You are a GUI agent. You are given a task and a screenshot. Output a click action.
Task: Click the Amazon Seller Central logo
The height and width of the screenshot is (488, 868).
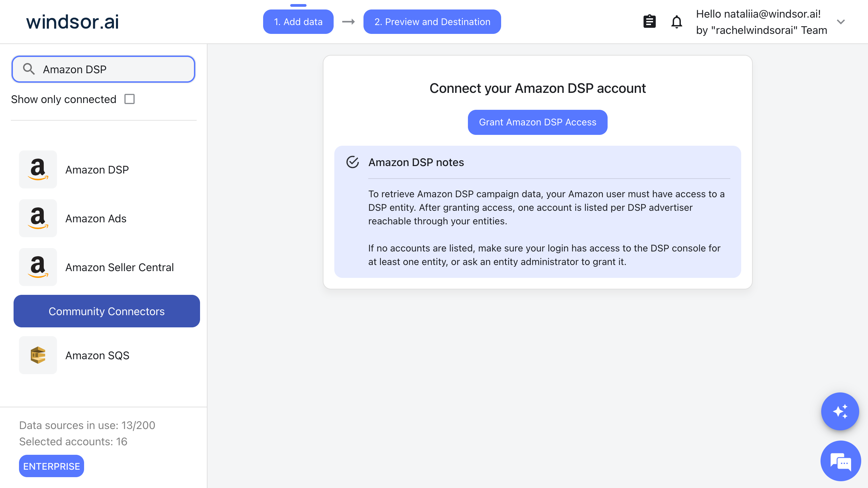(38, 267)
